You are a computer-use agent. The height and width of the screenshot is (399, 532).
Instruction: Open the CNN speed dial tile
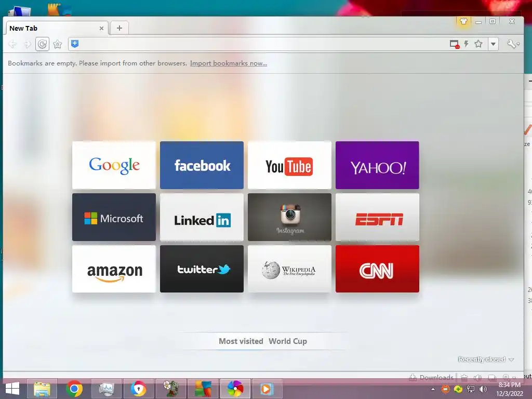tap(377, 269)
